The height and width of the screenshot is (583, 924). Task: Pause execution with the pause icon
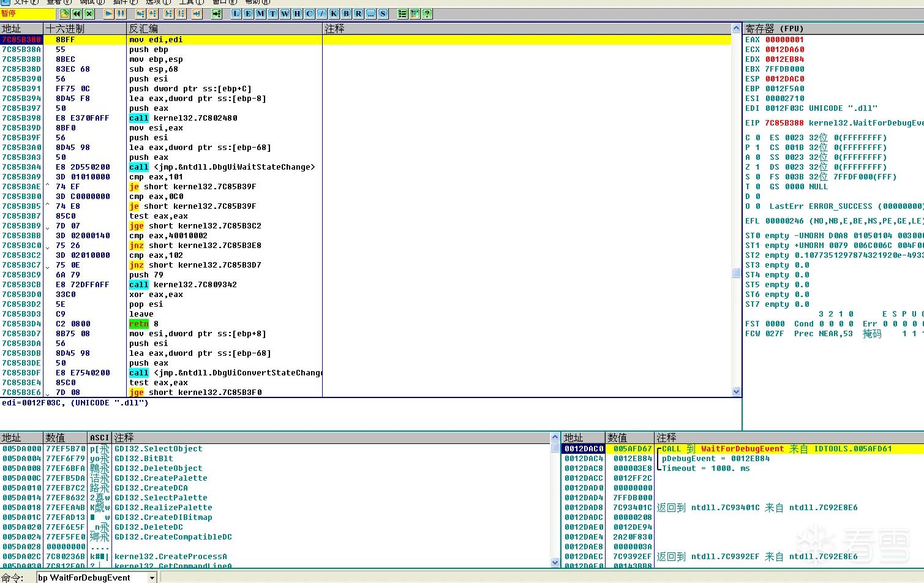click(121, 13)
